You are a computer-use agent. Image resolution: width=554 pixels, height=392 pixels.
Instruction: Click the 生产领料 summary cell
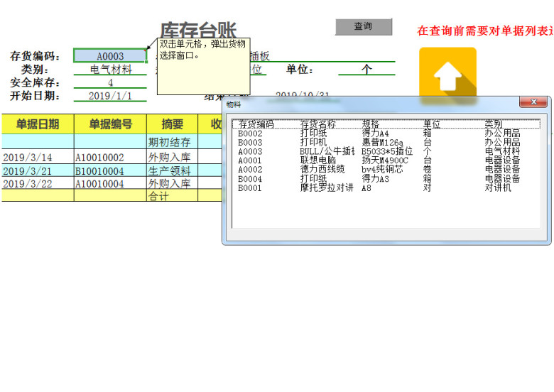point(172,171)
